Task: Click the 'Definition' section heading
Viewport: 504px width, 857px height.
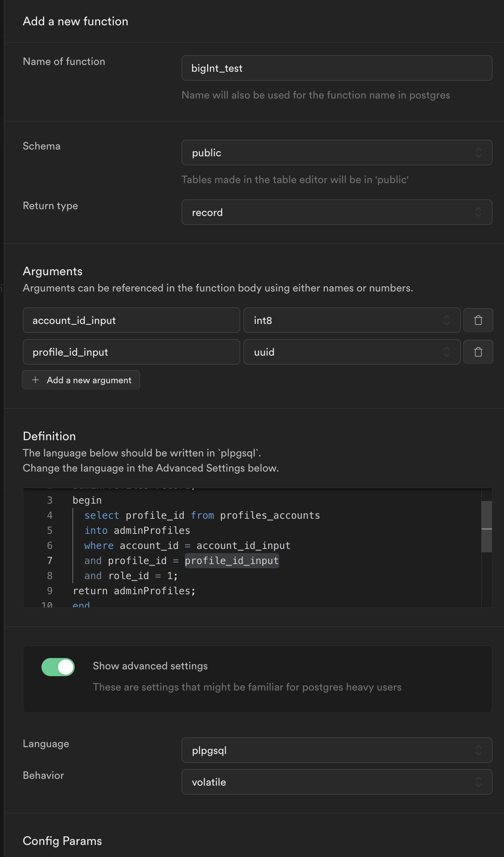Action: click(x=49, y=436)
